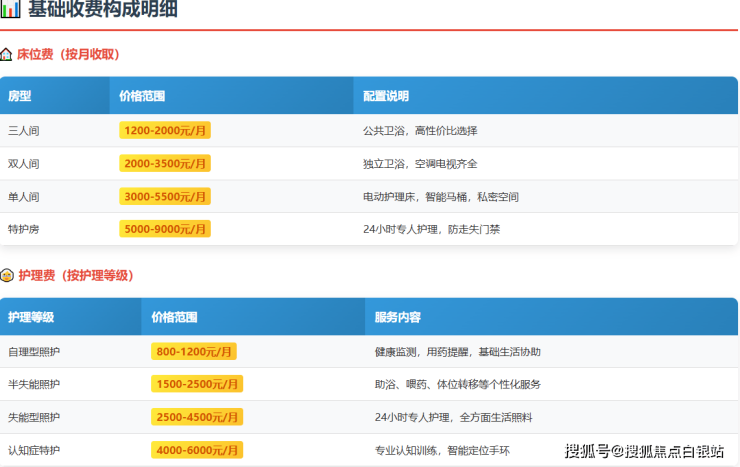Click the 护理等级 column header
Screen dimensions: 740x467
click(x=31, y=317)
